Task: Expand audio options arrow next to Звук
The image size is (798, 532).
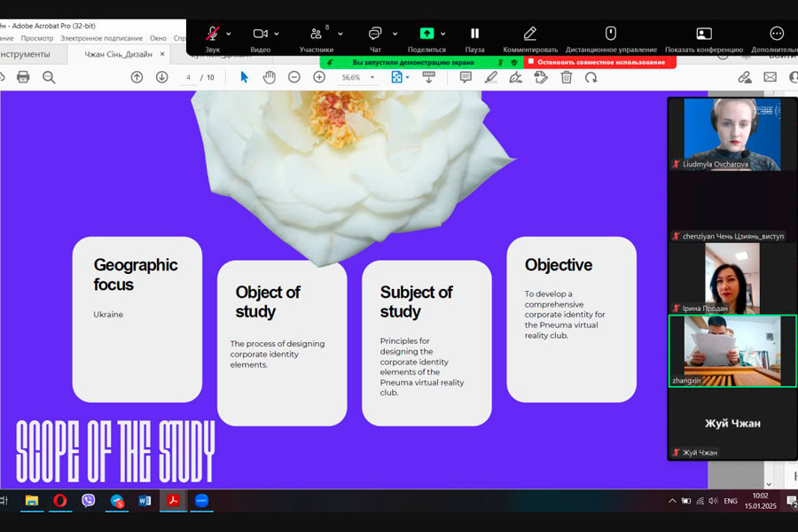Action: (229, 34)
